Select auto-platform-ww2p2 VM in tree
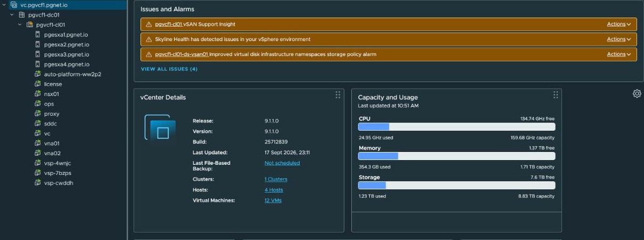Screen dimensions: 644x240 73,74
